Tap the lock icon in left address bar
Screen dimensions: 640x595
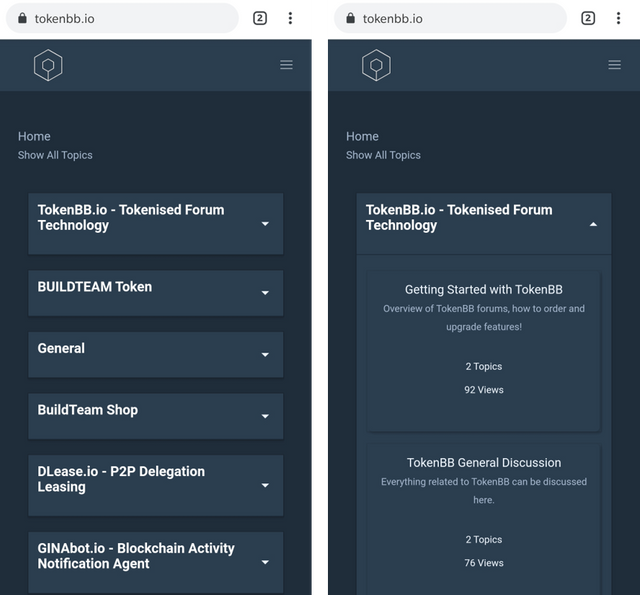tap(22, 18)
